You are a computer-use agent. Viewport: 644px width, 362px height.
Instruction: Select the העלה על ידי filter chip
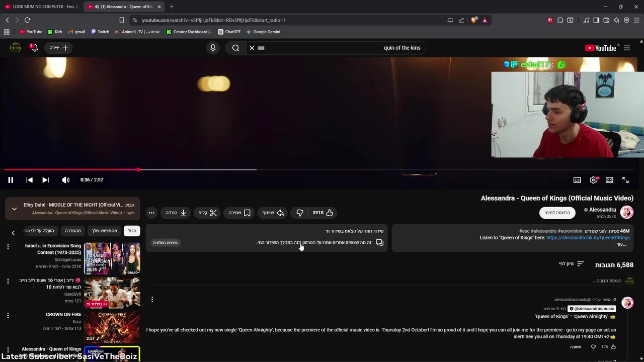pyautogui.click(x=40, y=231)
